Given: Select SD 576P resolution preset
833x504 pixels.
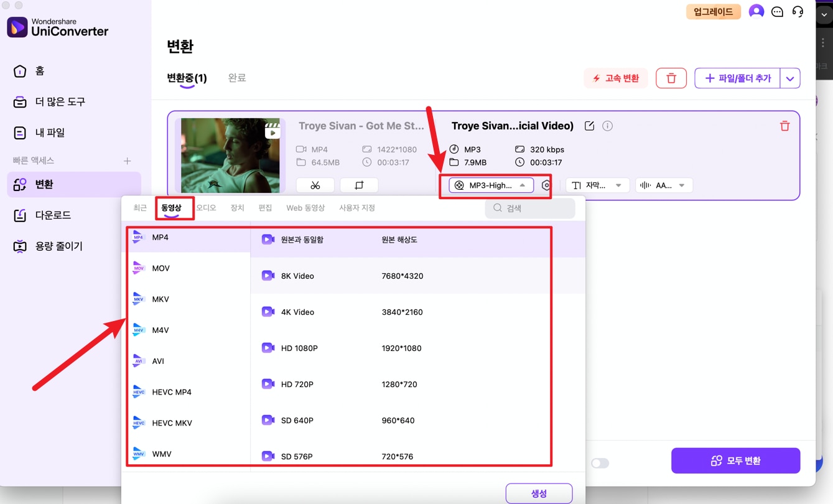Looking at the screenshot, I should click(417, 456).
